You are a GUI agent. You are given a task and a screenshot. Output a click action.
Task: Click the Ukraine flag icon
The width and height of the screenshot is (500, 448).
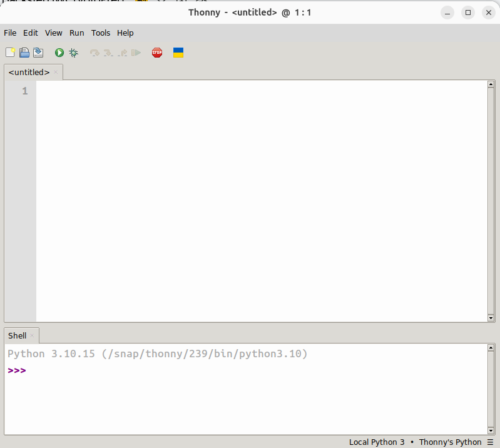click(x=178, y=53)
